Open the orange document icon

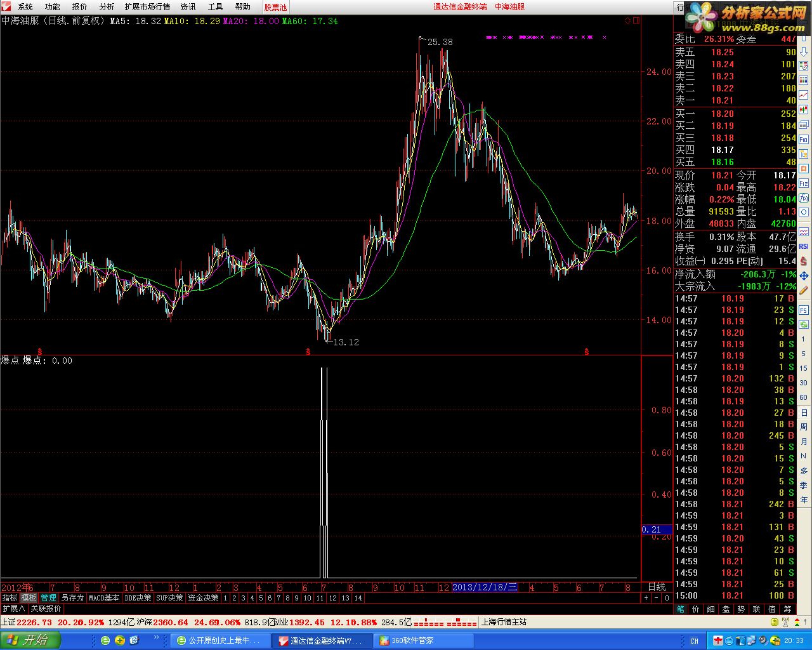(804, 168)
